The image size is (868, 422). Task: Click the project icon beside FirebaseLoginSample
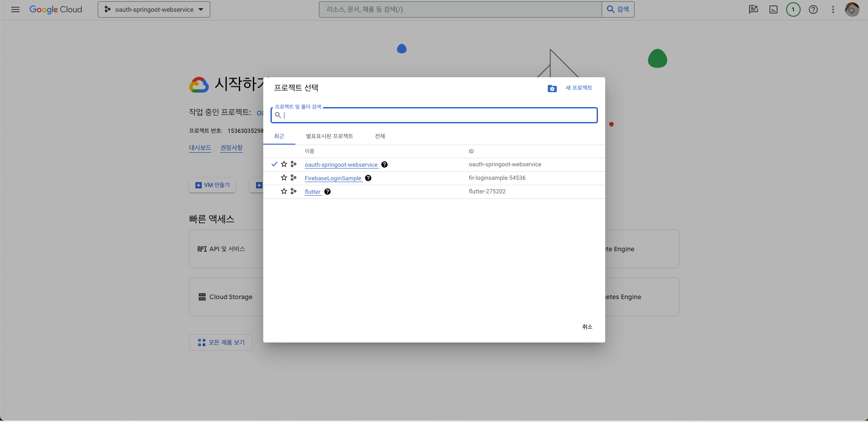tap(294, 178)
